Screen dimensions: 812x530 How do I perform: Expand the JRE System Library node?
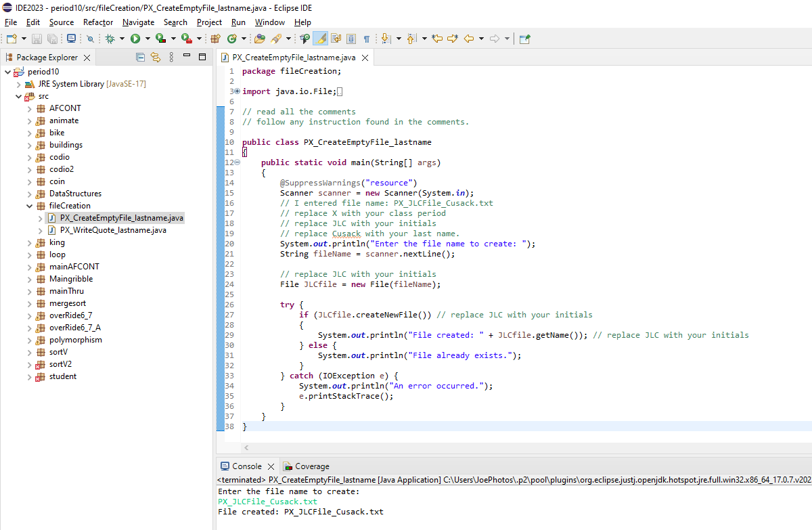(x=18, y=84)
